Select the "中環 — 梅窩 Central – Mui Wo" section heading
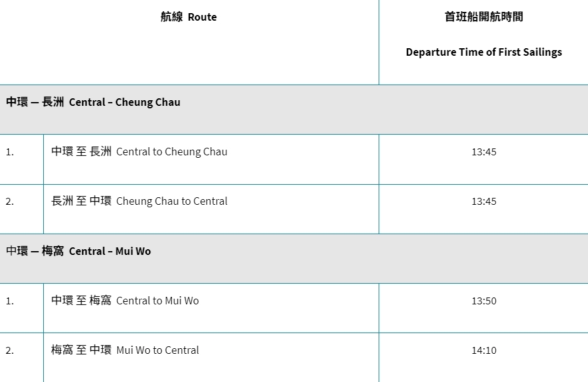The image size is (588, 382). click(79, 251)
